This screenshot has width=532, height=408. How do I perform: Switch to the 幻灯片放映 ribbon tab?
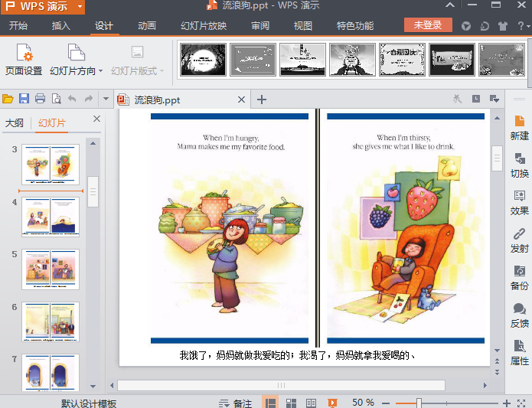pos(204,26)
